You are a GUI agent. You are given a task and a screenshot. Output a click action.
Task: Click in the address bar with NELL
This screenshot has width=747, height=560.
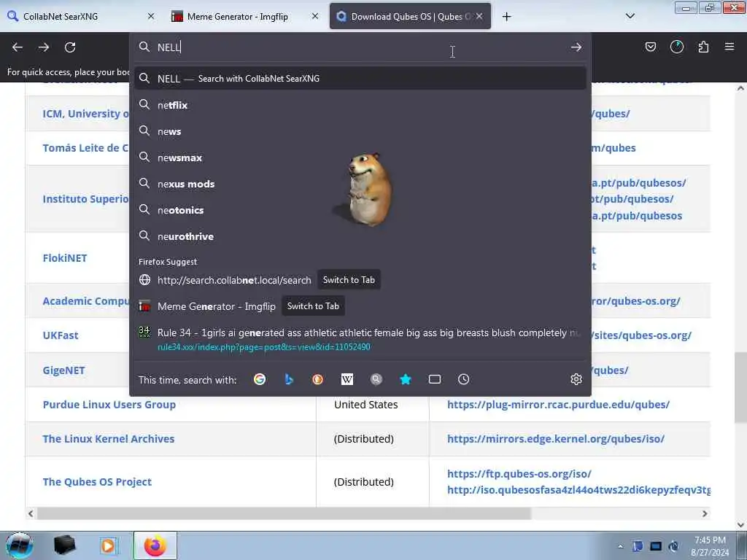360,47
